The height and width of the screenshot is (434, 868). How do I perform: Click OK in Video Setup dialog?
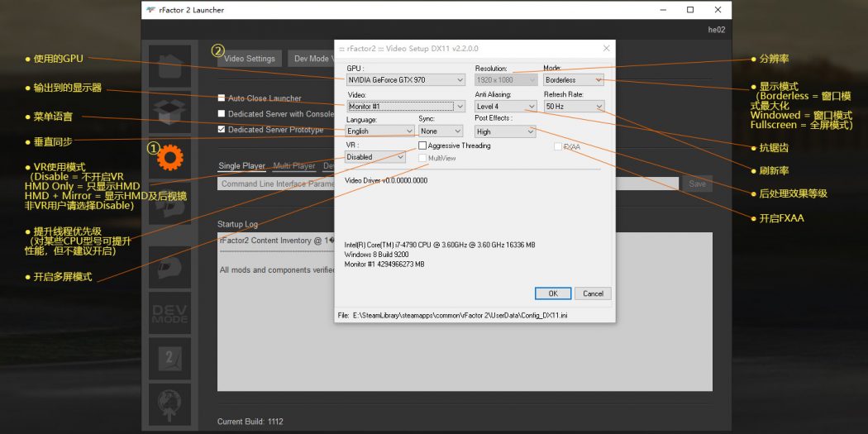point(552,293)
